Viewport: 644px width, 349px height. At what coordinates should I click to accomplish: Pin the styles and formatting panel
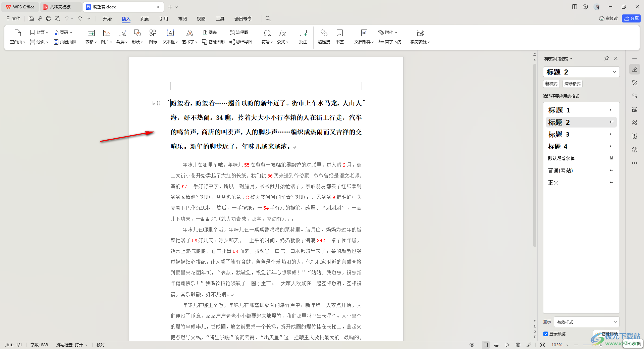point(606,58)
